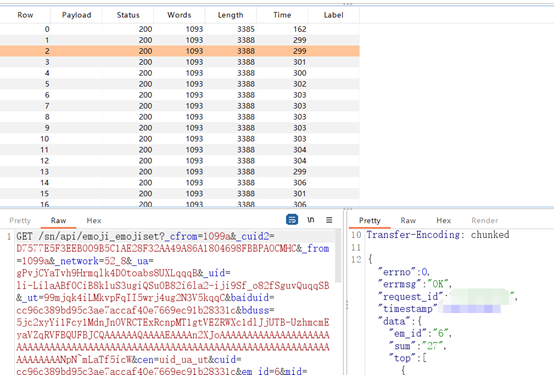Select result row number 9
The height and width of the screenshot is (375, 554).
pyautogui.click(x=180, y=128)
